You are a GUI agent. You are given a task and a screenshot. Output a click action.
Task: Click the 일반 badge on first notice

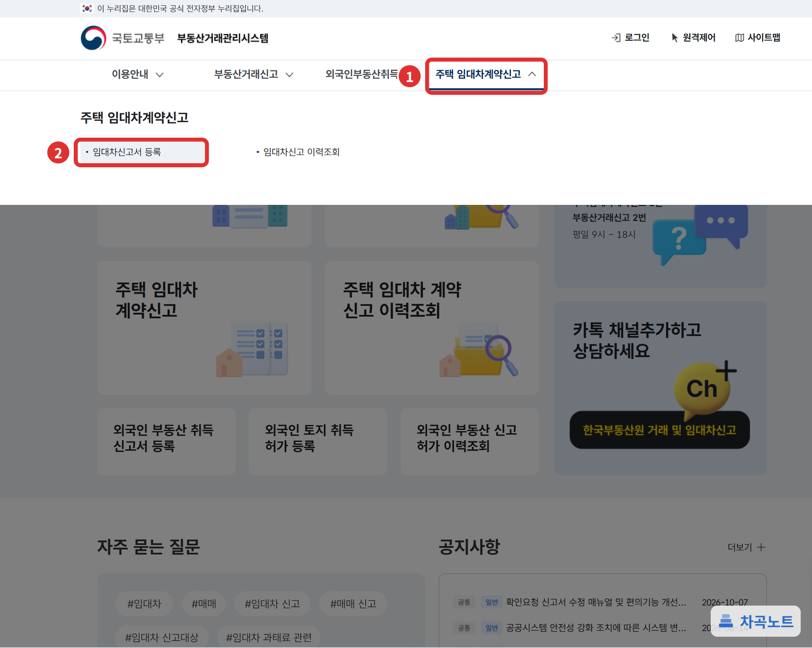click(x=492, y=602)
